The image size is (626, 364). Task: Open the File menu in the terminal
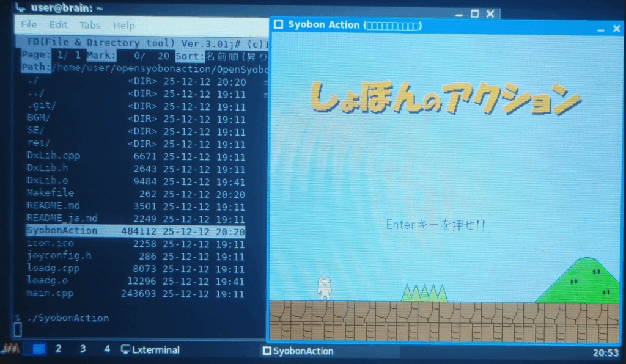tap(29, 25)
